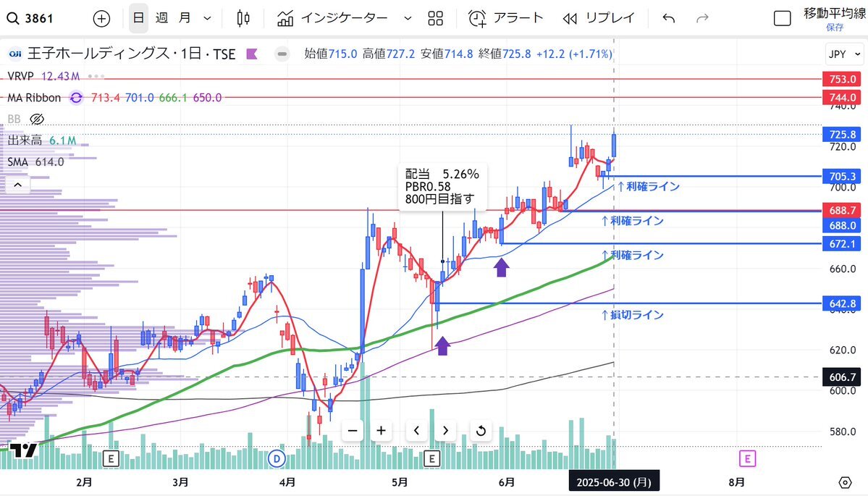Select the 753.0 red price label

pos(843,79)
